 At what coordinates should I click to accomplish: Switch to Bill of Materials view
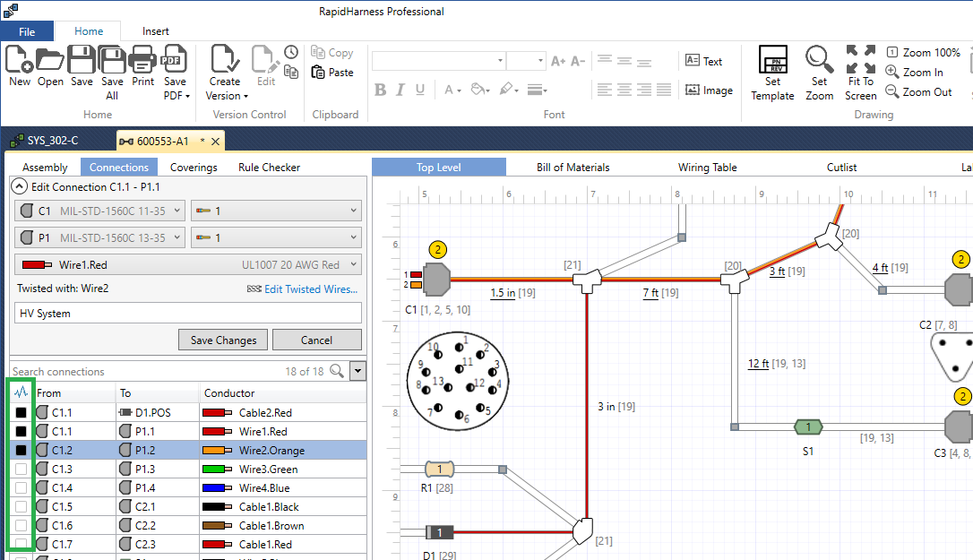(573, 167)
